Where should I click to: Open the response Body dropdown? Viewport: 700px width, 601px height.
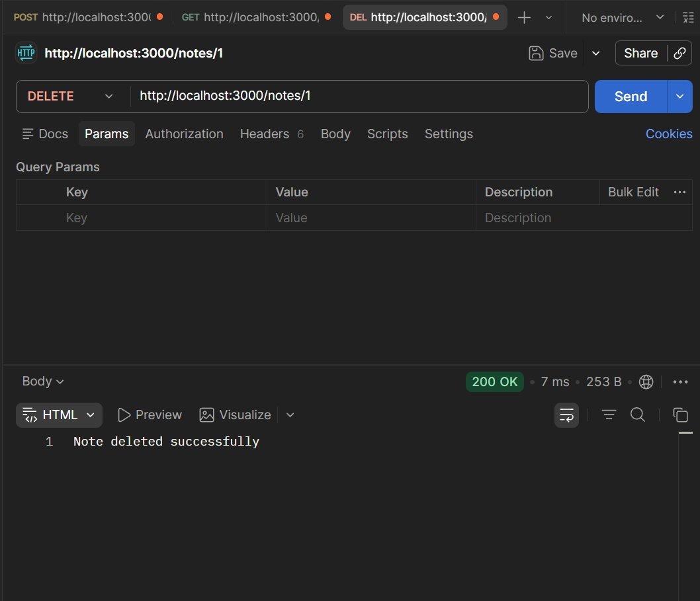pyautogui.click(x=43, y=381)
